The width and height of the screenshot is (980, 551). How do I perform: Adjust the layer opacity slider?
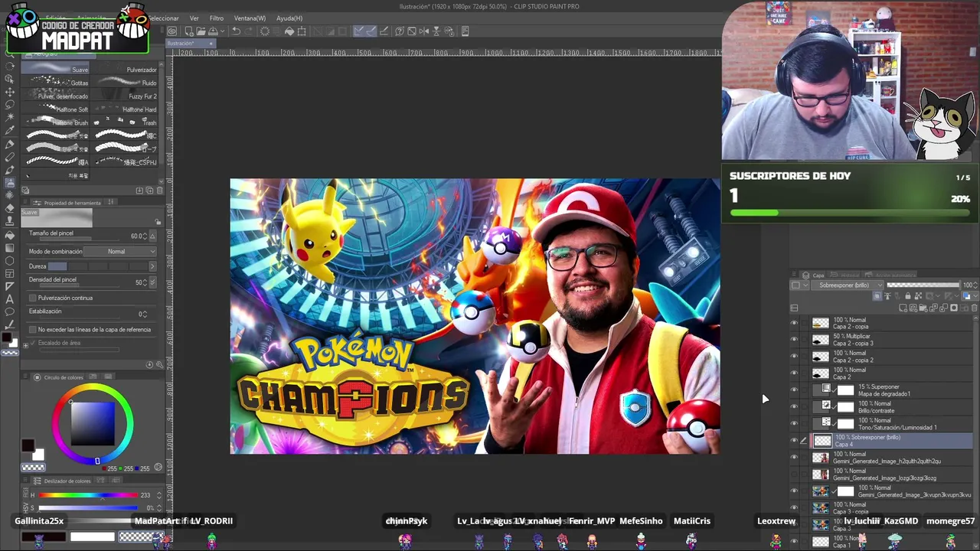pyautogui.click(x=923, y=285)
